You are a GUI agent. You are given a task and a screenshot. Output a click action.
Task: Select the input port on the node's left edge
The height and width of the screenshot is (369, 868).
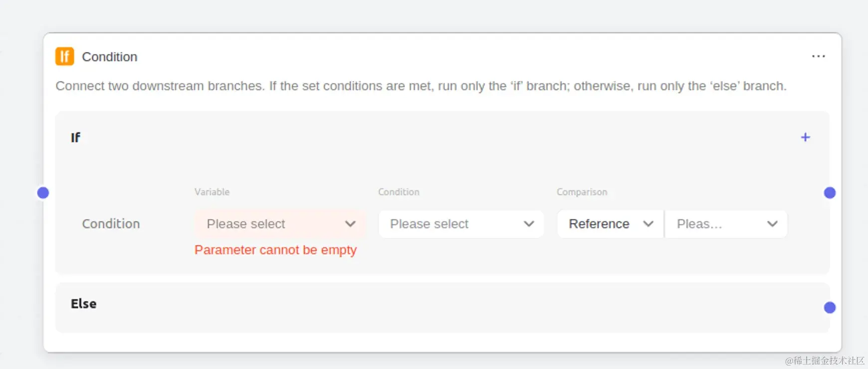pos(43,193)
